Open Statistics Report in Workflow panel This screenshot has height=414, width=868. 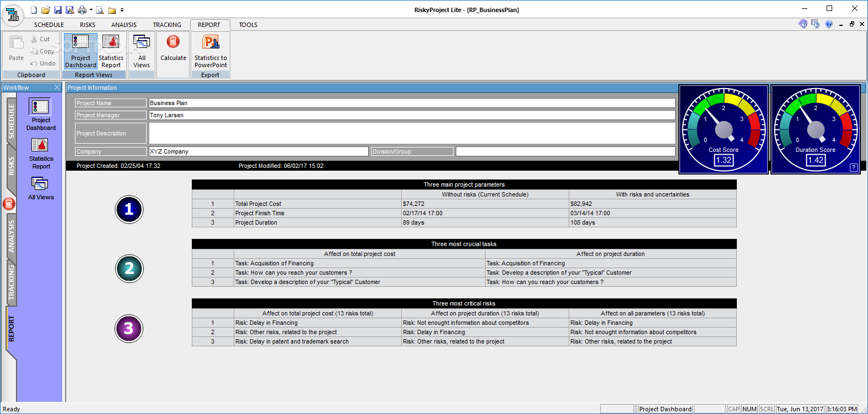tap(41, 154)
